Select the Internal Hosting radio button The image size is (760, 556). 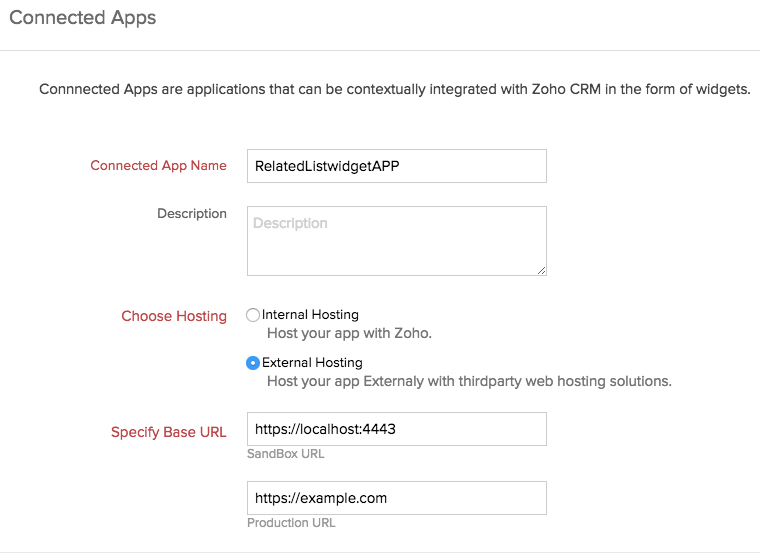click(253, 315)
